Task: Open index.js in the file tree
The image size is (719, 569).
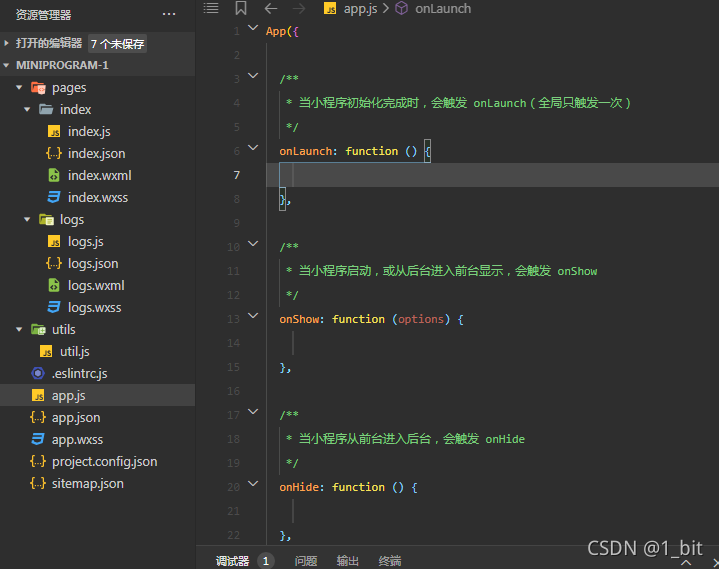Action: (89, 132)
